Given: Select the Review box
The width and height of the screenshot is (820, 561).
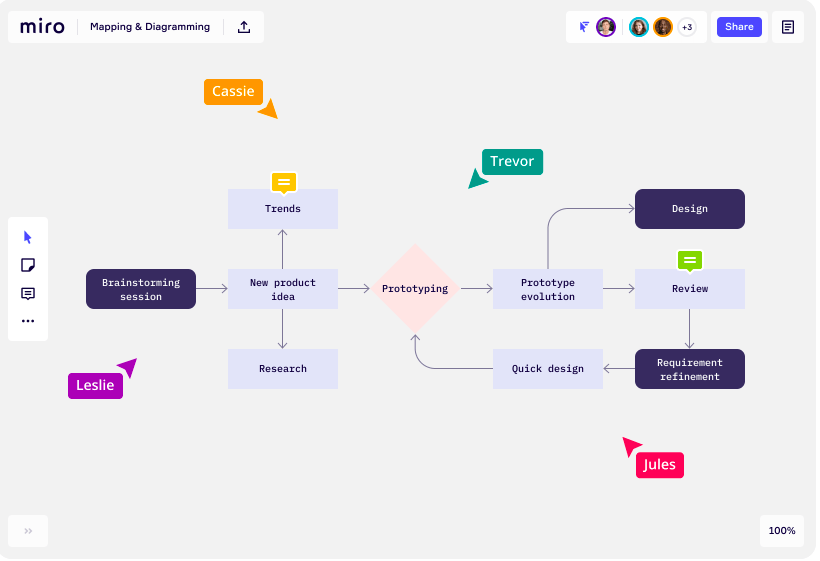Looking at the screenshot, I should 692,290.
